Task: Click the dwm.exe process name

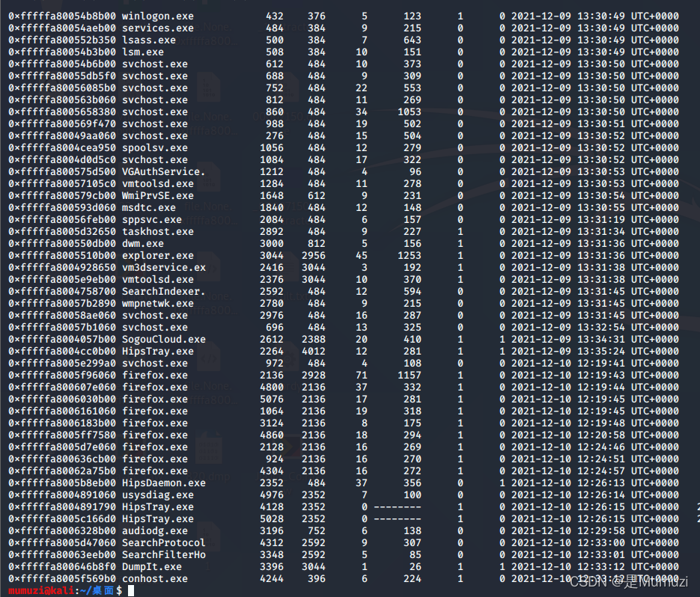Action: click(x=143, y=244)
